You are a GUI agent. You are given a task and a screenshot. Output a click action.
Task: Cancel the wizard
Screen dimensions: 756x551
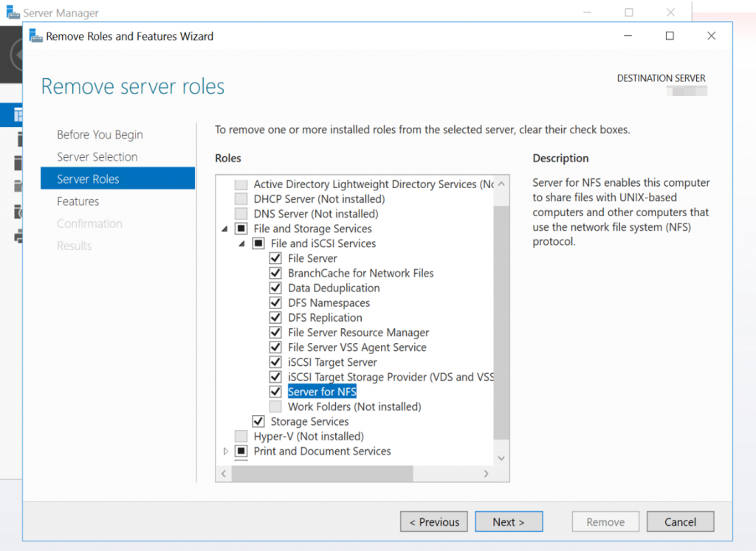680,521
